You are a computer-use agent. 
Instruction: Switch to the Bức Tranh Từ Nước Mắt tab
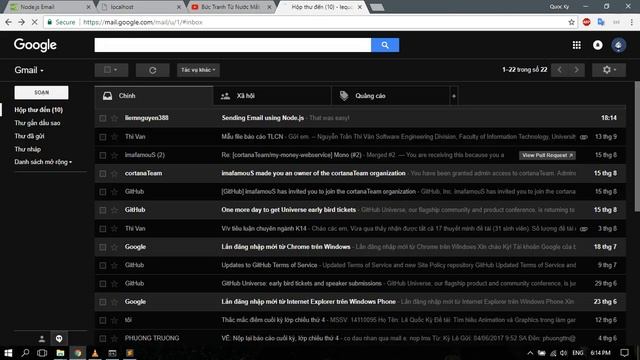tap(231, 7)
